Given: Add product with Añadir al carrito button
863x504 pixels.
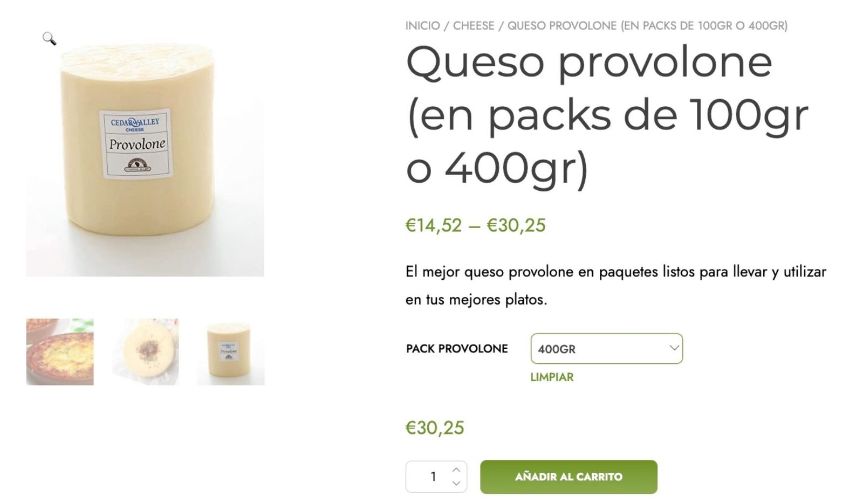Looking at the screenshot, I should (569, 477).
